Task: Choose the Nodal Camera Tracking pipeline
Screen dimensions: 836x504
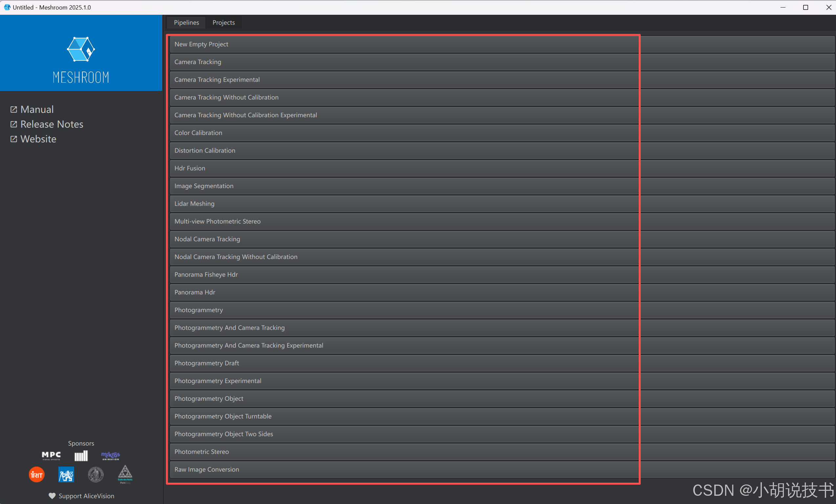Action: [x=502, y=239]
